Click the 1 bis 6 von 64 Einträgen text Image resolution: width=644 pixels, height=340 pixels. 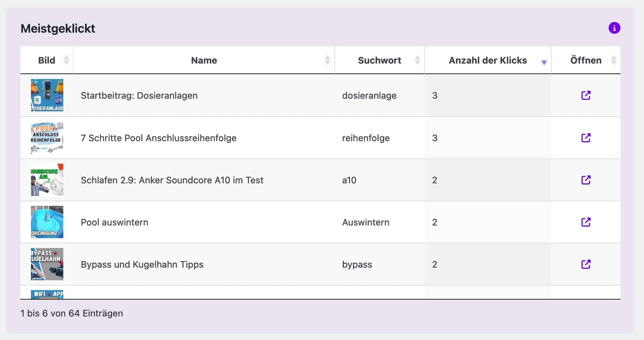pos(72,313)
